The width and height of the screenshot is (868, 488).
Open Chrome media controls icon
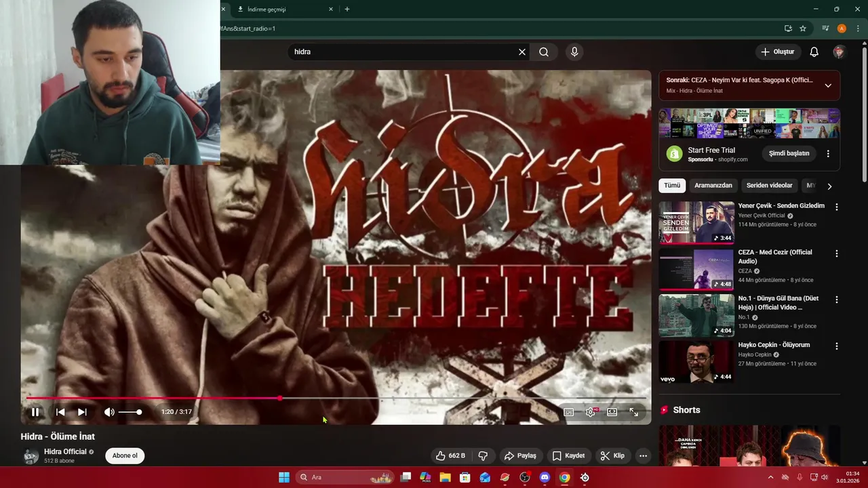point(825,28)
